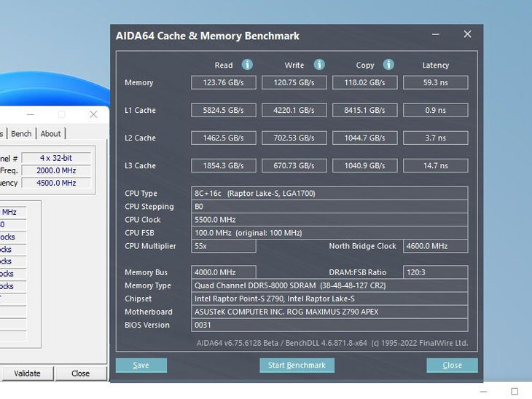The height and width of the screenshot is (399, 532).
Task: Open the Copy benchmark info icon
Action: (388, 64)
